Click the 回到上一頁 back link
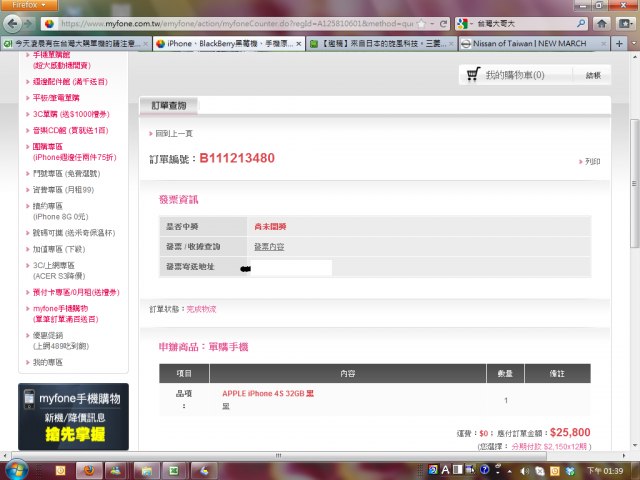Screen dimensions: 640x480 coord(174,133)
